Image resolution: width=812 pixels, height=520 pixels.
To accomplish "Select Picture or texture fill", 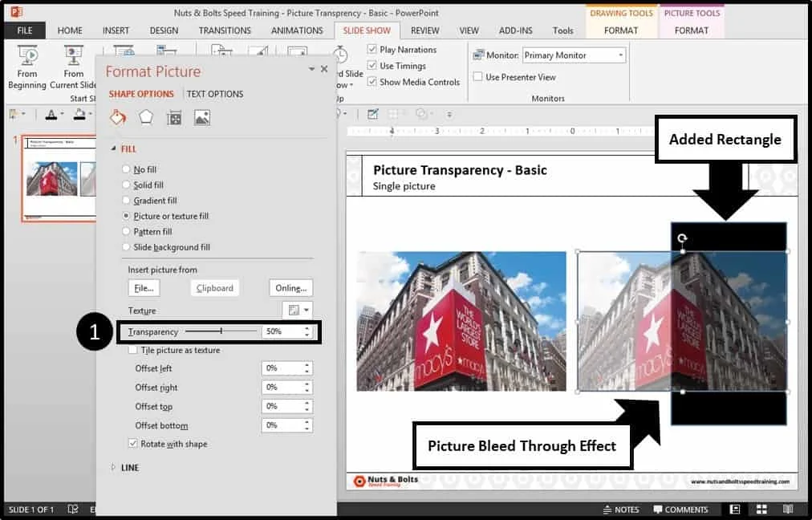I will [x=126, y=216].
